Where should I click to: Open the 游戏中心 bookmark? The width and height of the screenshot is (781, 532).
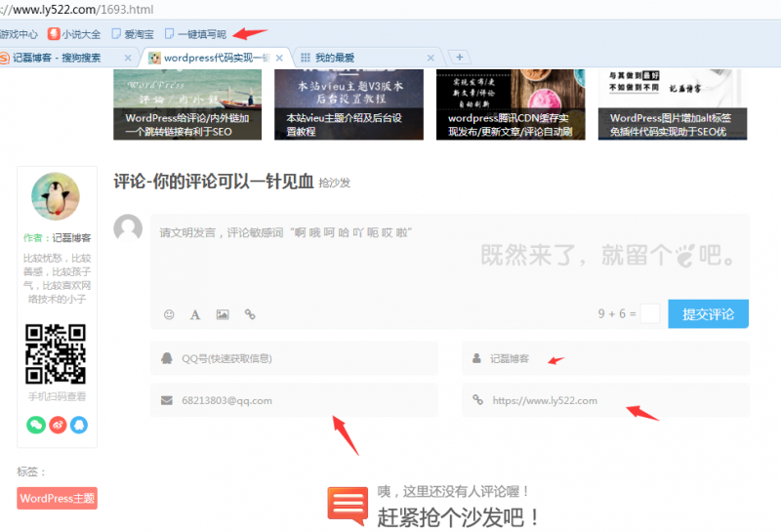19,34
